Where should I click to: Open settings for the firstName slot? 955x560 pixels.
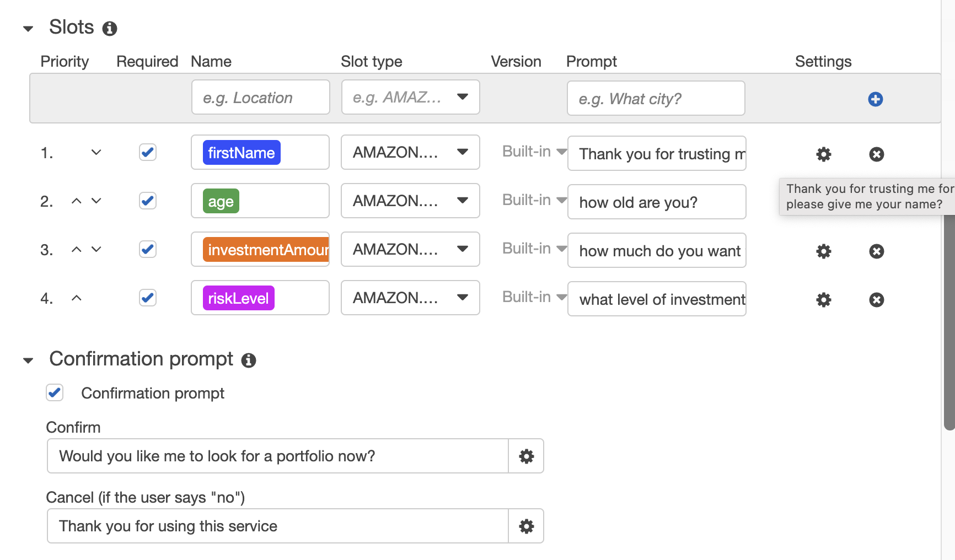823,154
